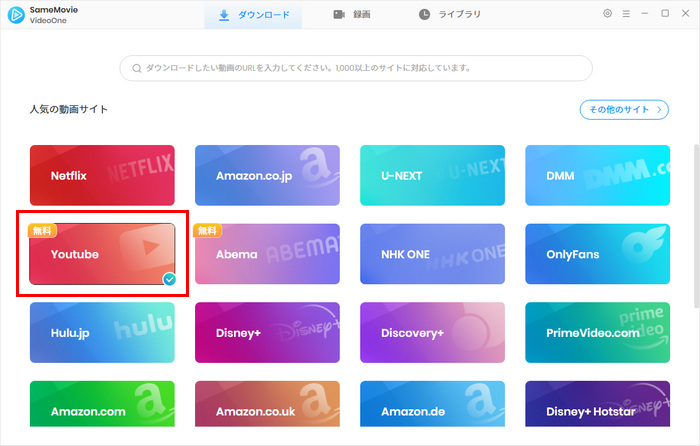
Task: Click the 無料 badge on Youtube card
Action: (42, 230)
